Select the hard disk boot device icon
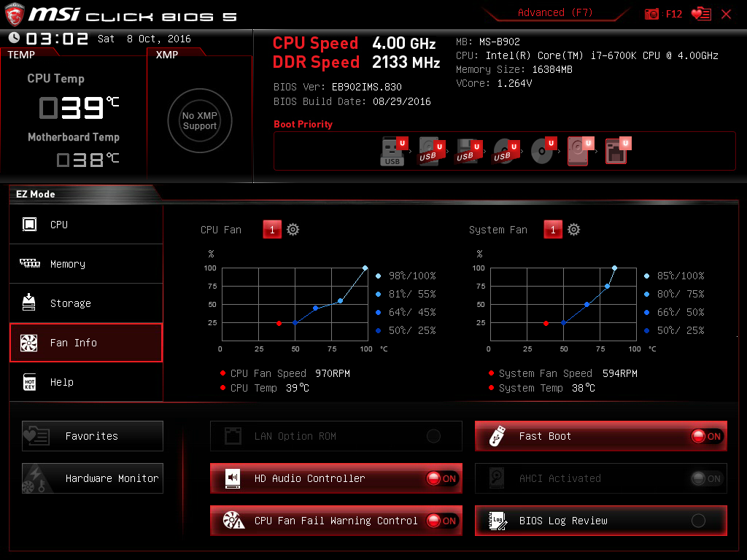747x560 pixels. click(x=580, y=151)
